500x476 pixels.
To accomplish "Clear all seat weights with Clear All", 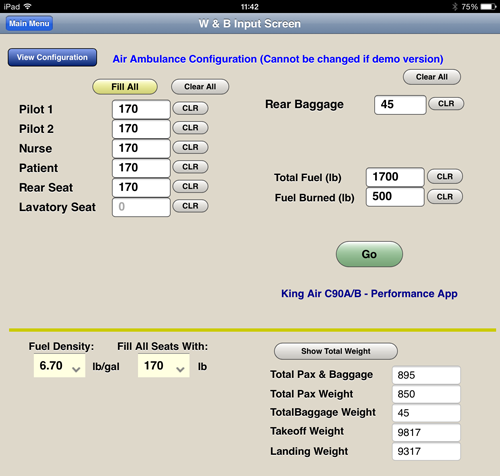I will coord(200,87).
